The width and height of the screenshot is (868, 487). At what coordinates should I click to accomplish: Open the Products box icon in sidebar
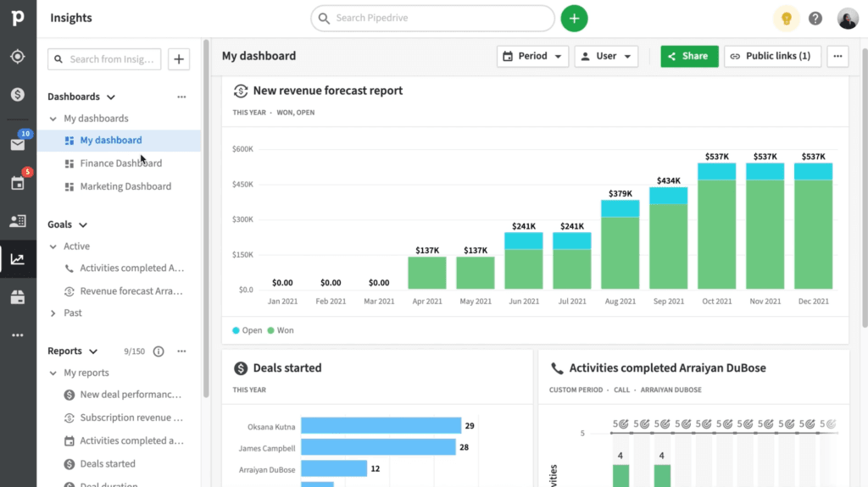click(18, 297)
